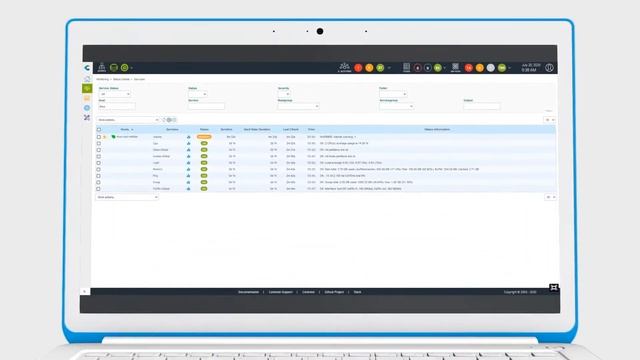The height and width of the screenshot is (360, 640).
Task: Open the Status filter dropdown
Action: 198,94
